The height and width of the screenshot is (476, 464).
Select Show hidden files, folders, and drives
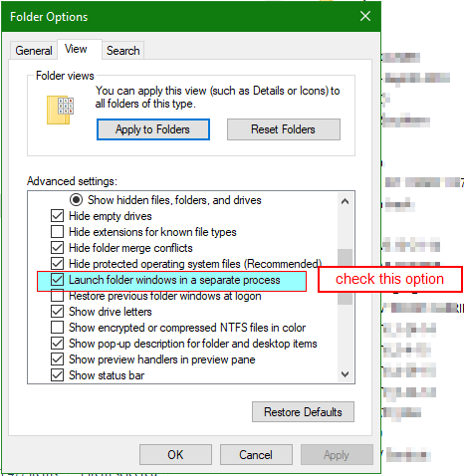[76, 200]
